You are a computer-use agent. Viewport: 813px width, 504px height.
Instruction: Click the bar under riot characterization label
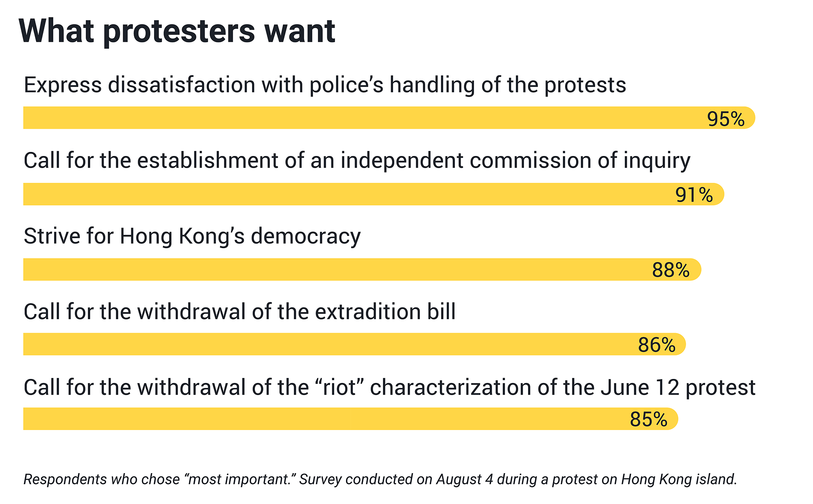[x=351, y=419]
